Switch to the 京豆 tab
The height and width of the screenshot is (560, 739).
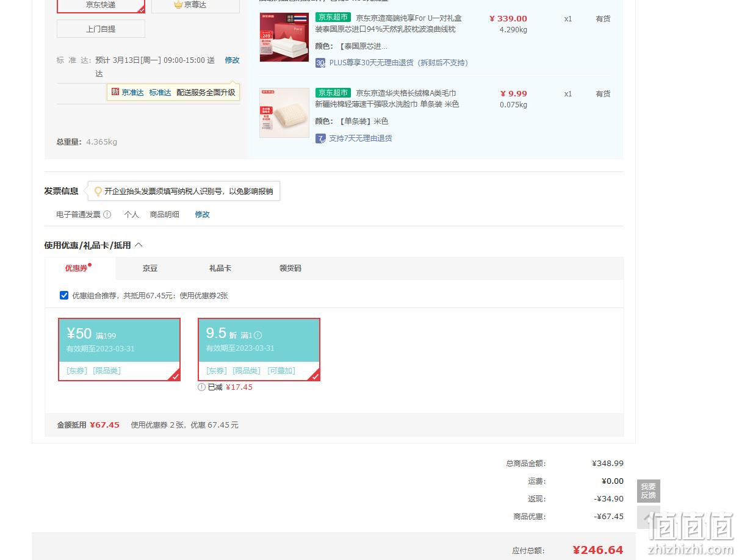(x=150, y=268)
